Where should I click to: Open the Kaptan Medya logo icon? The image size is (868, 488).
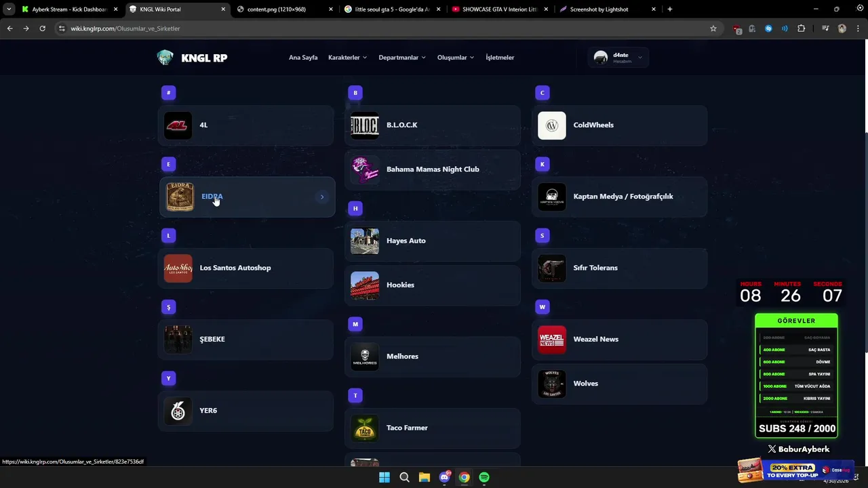click(x=552, y=197)
